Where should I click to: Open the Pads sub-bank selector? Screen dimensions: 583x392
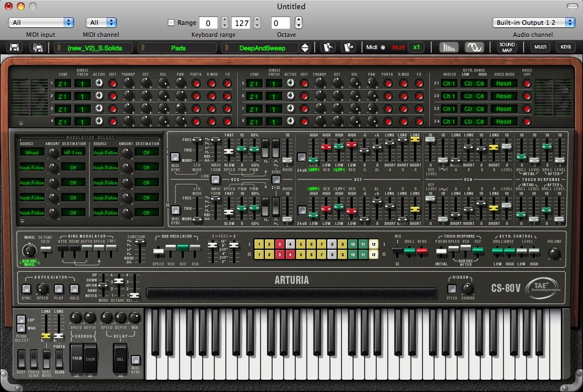tap(178, 48)
